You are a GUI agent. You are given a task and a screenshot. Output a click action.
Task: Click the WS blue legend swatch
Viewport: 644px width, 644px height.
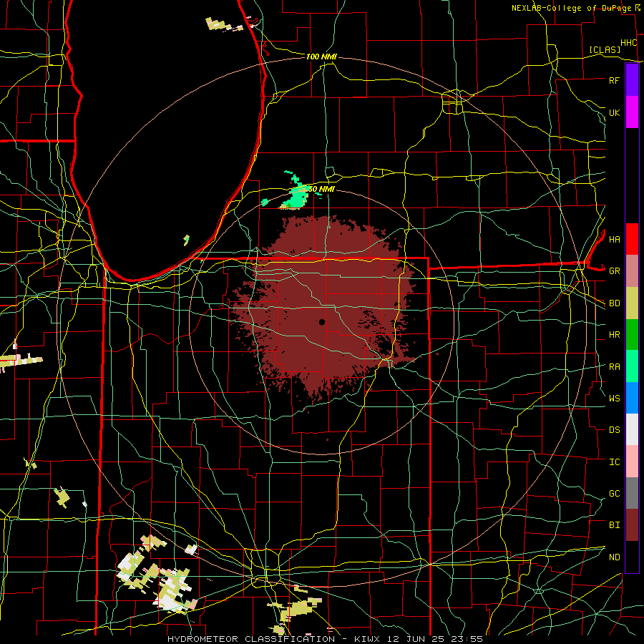[632, 398]
